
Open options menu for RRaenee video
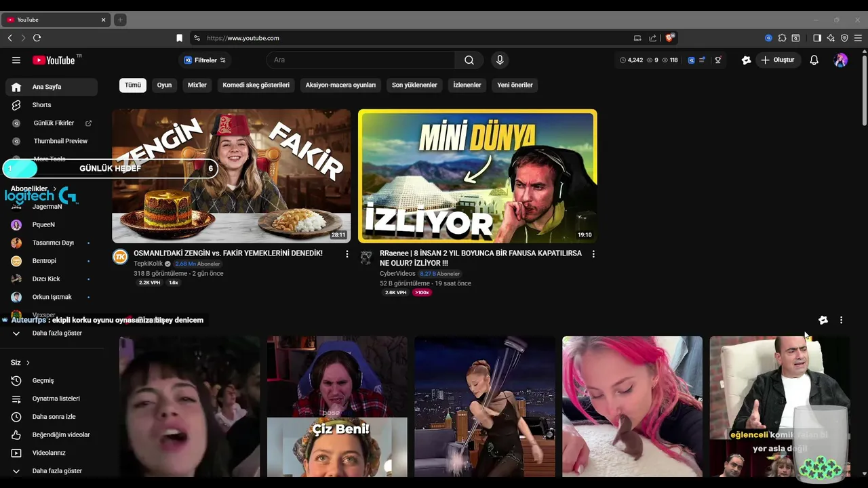pos(593,254)
